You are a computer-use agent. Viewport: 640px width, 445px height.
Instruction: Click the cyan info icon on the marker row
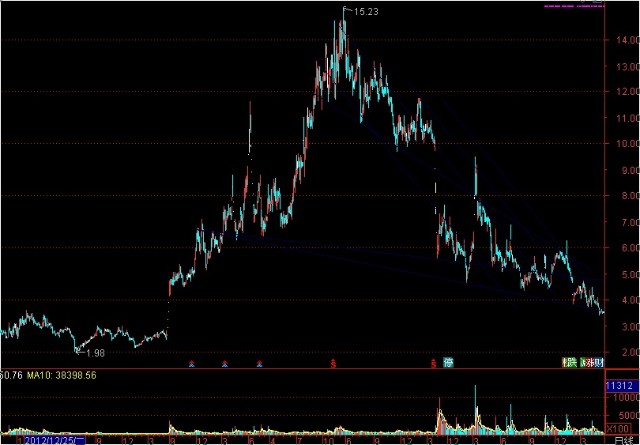(449, 362)
